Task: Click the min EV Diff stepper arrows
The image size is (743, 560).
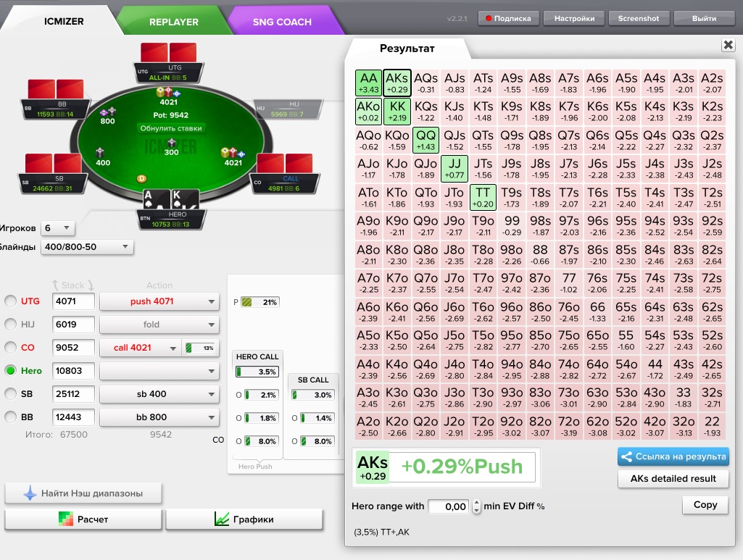Action: 476,506
